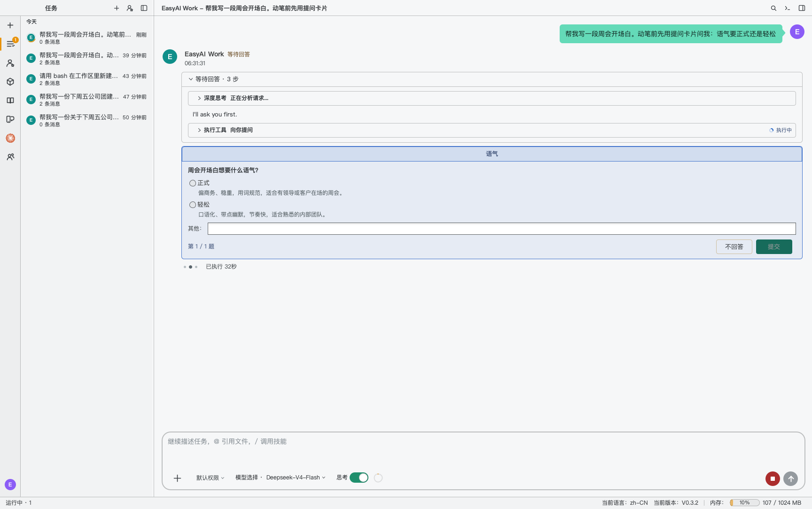812x509 pixels.
Task: Open the most recent task marked 刚刚
Action: (x=87, y=38)
